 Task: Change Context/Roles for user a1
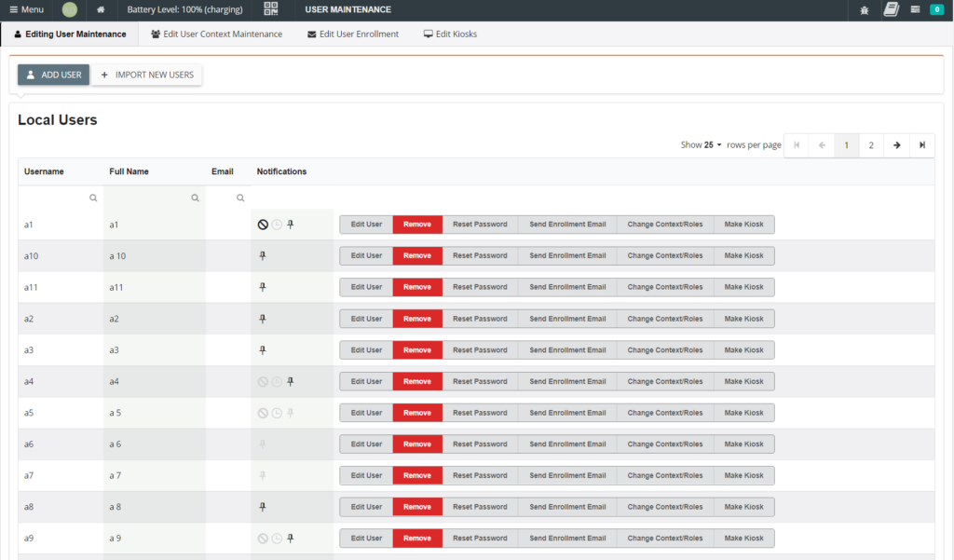click(x=665, y=225)
